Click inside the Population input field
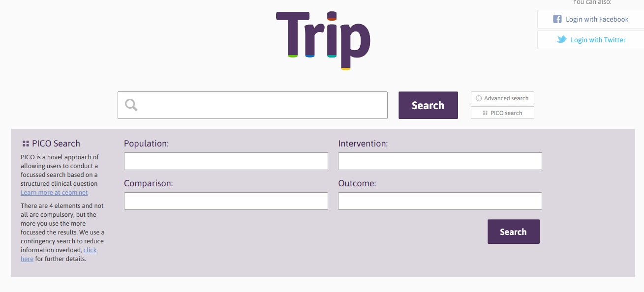Screen dimensions: 644x292 point(226,161)
